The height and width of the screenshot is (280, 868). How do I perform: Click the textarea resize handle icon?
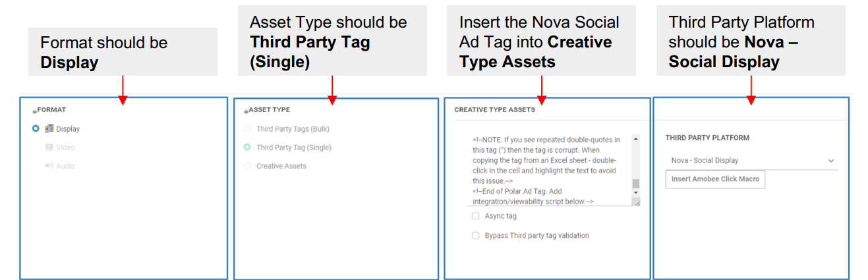pyautogui.click(x=635, y=203)
